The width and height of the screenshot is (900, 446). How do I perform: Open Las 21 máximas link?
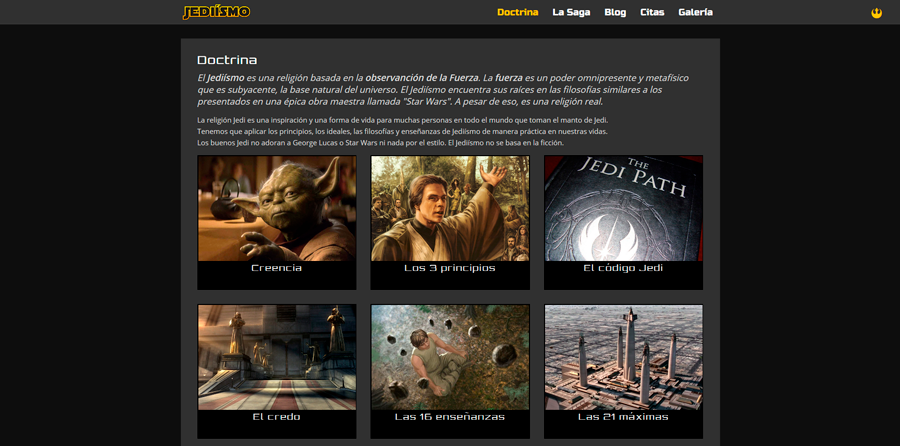click(623, 416)
